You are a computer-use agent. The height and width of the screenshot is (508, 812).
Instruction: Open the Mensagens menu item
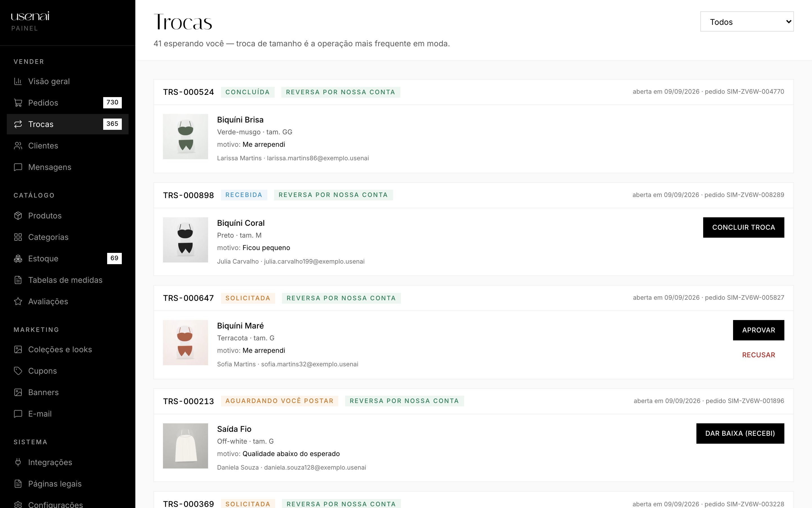click(67, 167)
